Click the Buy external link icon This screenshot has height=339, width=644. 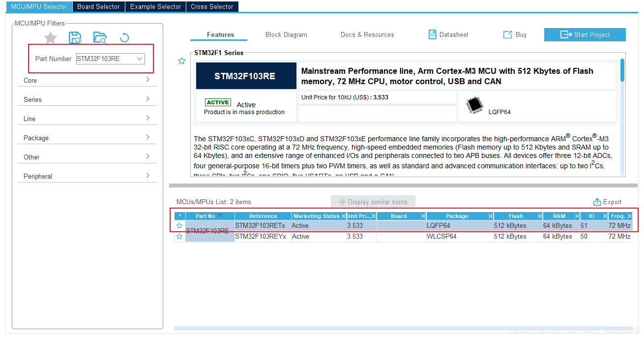[x=507, y=34]
